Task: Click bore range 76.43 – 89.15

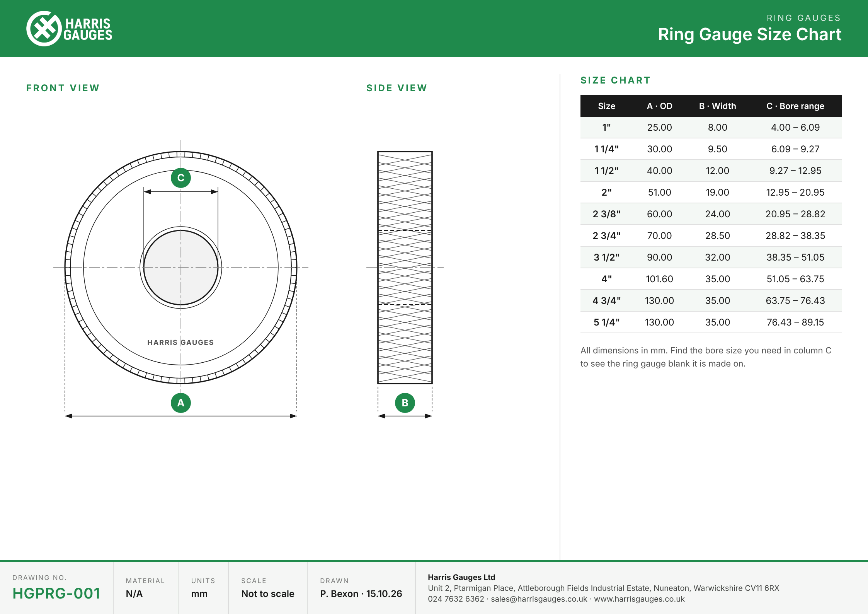Action: pos(795,322)
